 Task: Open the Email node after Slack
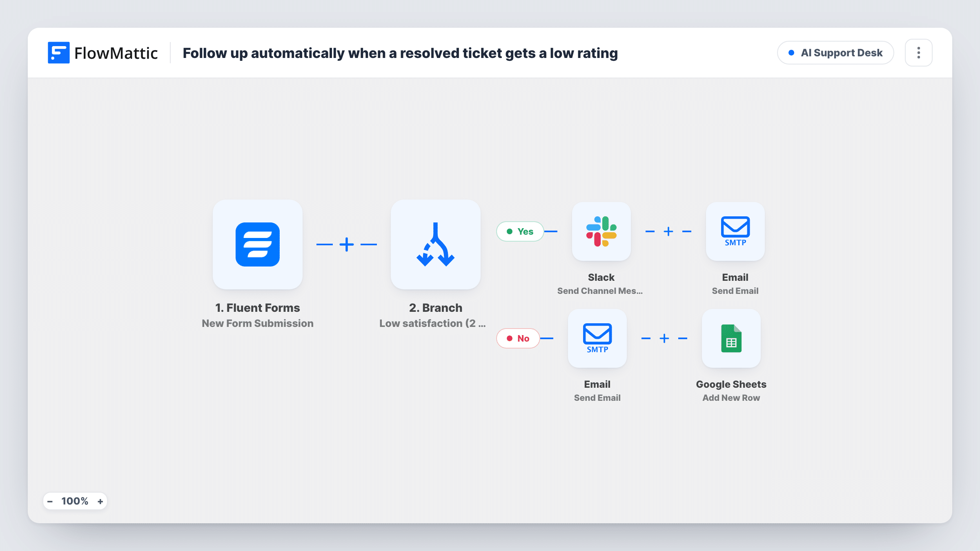(x=735, y=231)
